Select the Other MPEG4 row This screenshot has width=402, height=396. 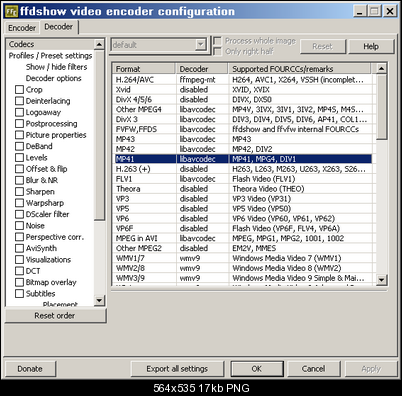243,109
